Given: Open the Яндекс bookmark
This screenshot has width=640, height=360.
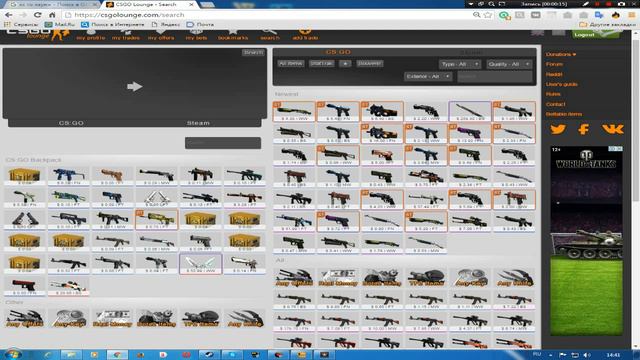Looking at the screenshot, I should [x=166, y=24].
